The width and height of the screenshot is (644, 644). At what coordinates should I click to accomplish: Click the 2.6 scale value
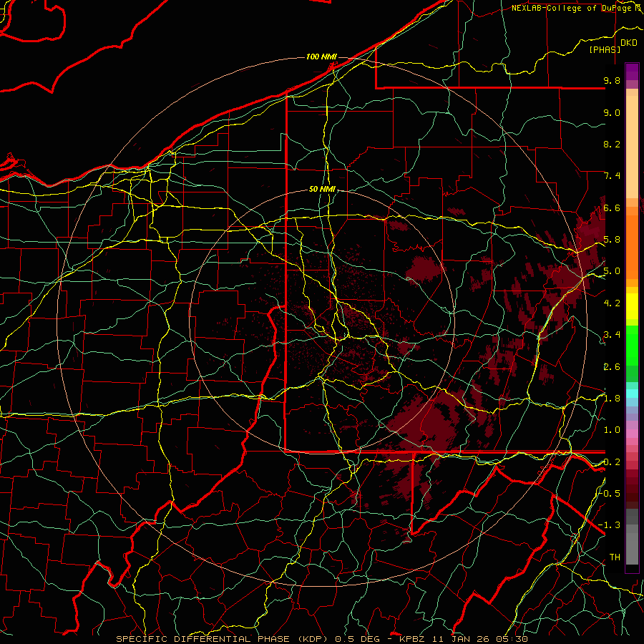612,367
